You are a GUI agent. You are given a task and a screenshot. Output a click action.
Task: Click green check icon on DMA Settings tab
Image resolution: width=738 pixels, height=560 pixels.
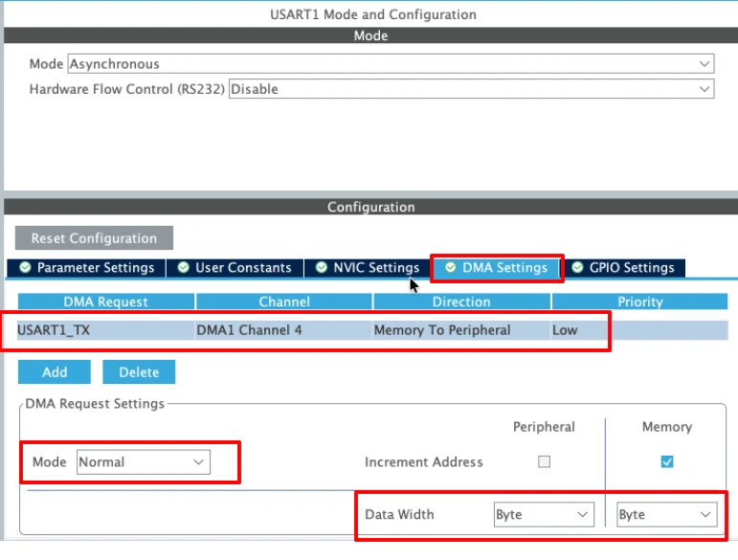click(x=450, y=268)
